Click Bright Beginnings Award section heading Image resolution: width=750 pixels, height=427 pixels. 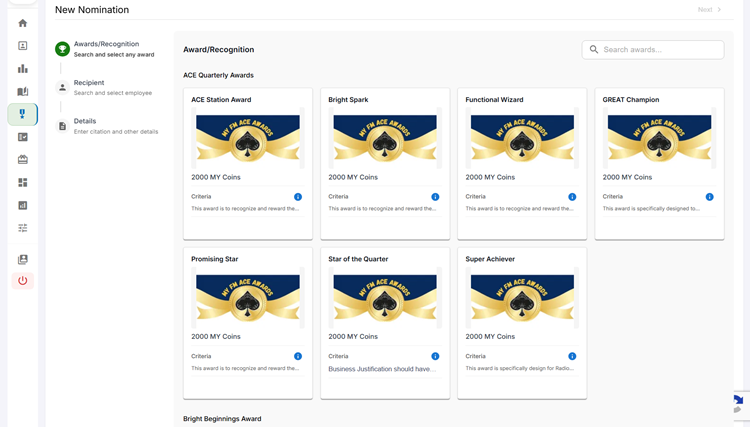point(222,418)
